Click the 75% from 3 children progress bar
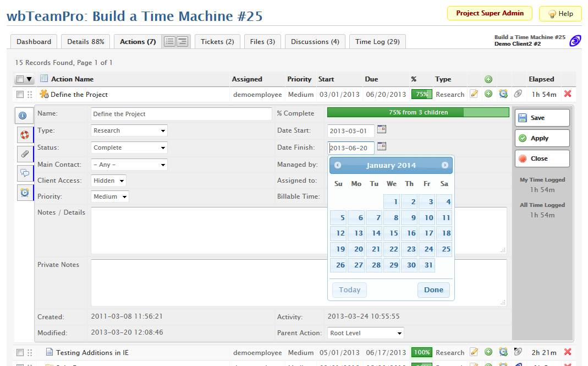This screenshot has width=588, height=366. point(418,112)
